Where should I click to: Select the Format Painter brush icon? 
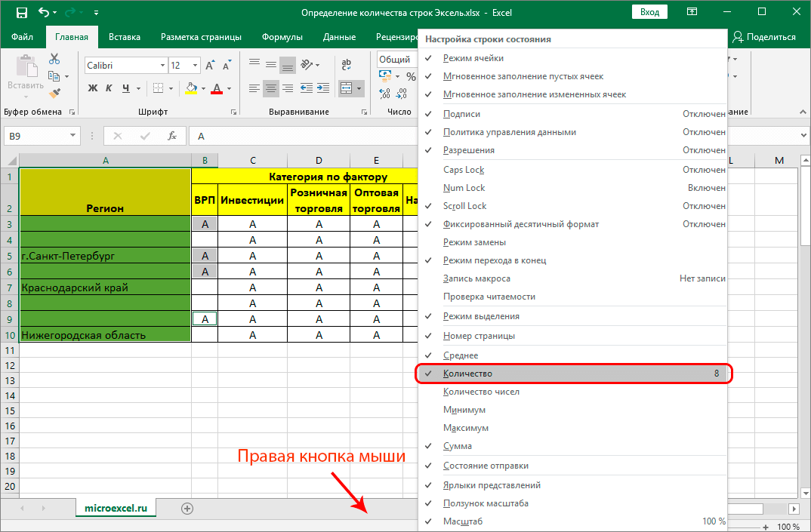click(54, 93)
